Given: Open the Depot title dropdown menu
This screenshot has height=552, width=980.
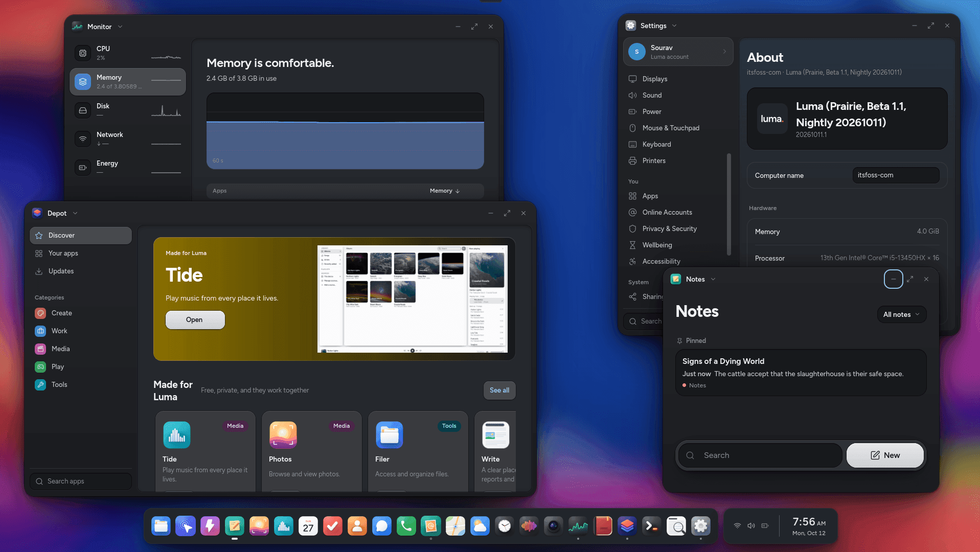Looking at the screenshot, I should tap(75, 213).
